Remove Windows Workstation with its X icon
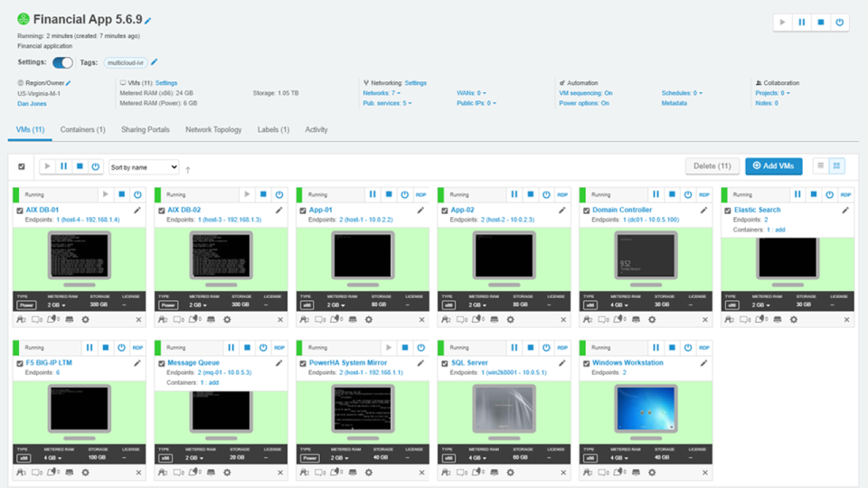 (x=705, y=473)
